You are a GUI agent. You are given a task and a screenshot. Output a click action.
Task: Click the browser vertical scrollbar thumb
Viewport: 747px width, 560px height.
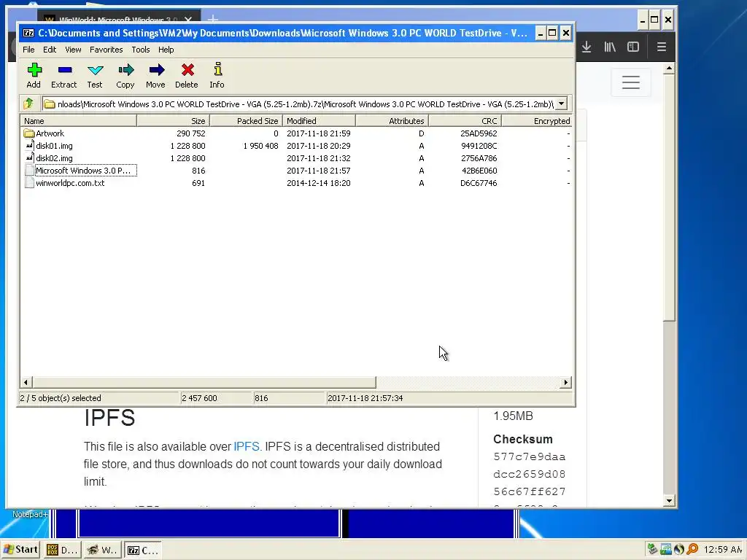[670, 198]
